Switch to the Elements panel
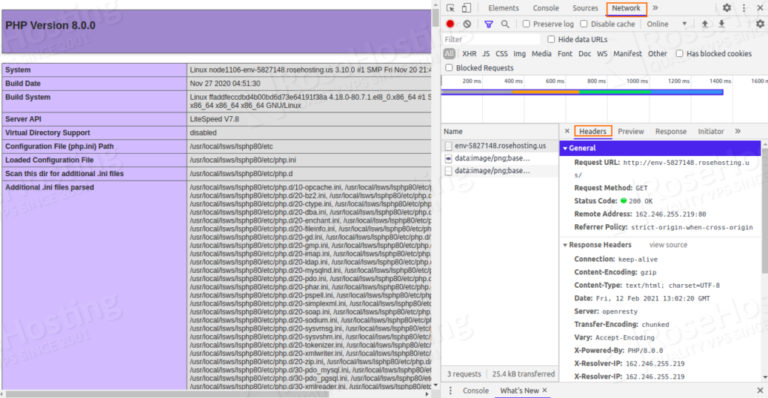768x398 pixels. [x=503, y=8]
